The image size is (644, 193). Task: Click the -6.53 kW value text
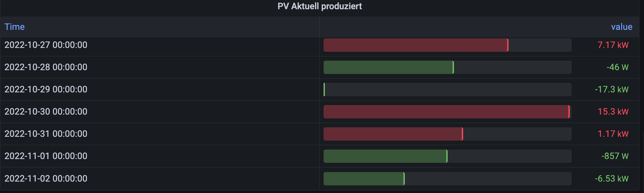pos(611,179)
